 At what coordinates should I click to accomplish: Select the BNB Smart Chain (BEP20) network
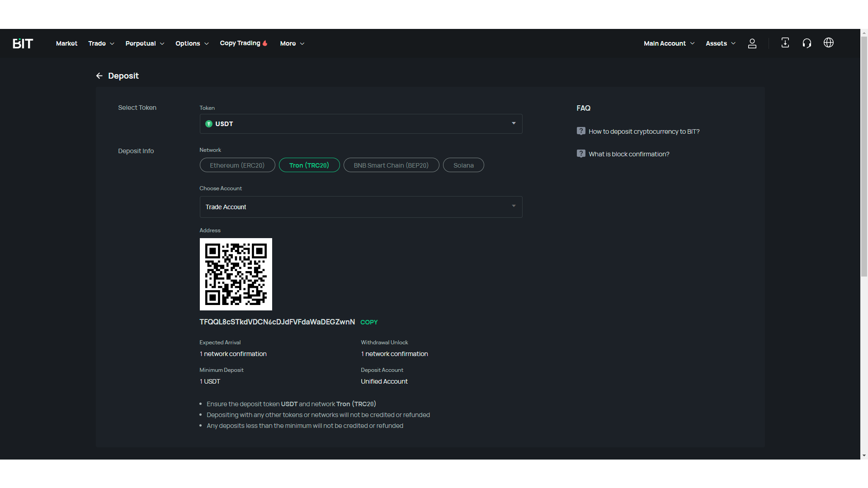(x=391, y=165)
